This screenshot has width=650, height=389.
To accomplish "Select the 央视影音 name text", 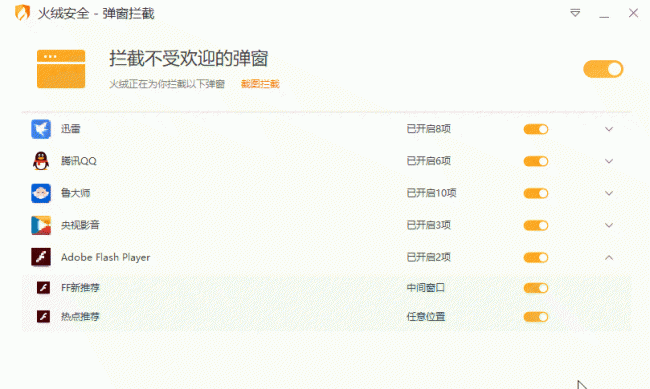I will point(80,225).
